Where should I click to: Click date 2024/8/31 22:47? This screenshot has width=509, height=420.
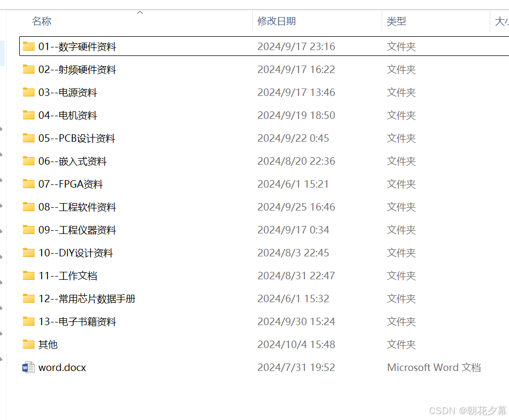pos(296,276)
